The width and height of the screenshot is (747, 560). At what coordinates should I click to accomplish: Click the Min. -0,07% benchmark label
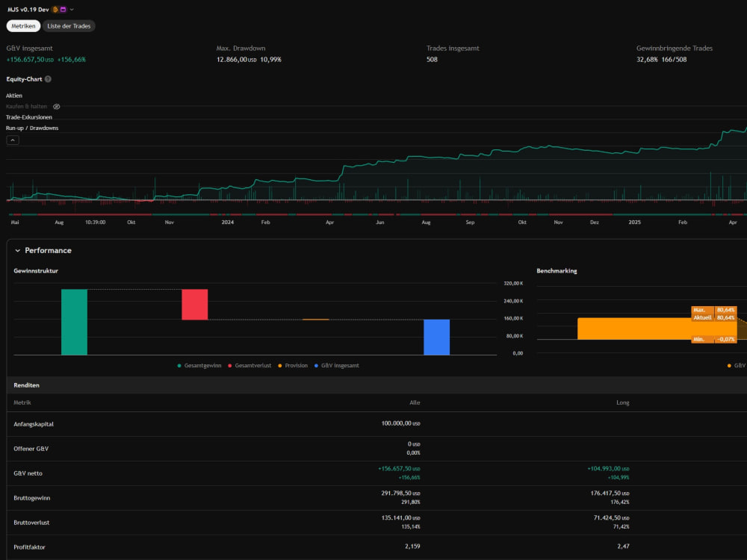(714, 339)
